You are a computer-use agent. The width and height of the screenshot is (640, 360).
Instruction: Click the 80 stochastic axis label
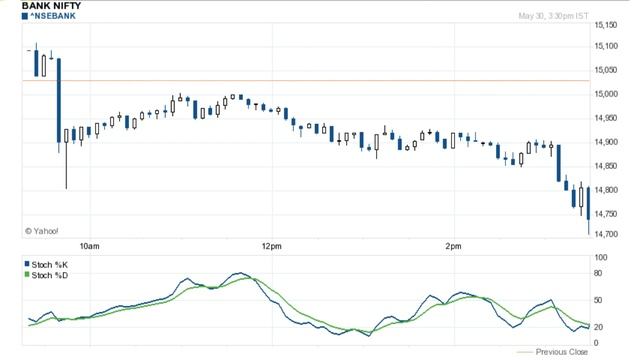click(598, 273)
